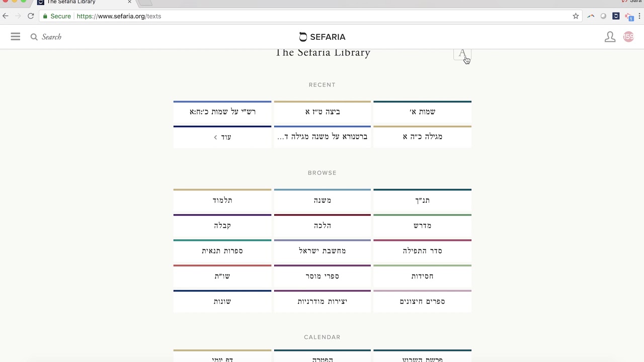This screenshot has height=362, width=644.
Task: Browse the מדרש category
Action: click(x=423, y=225)
